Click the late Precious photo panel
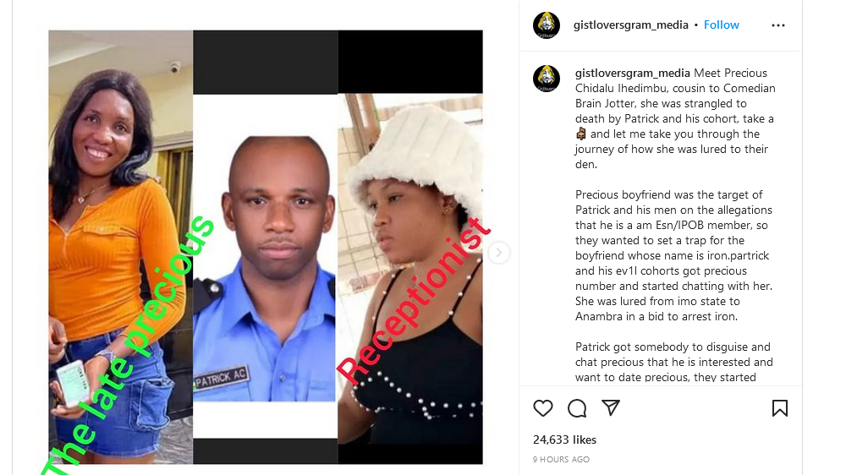Image resolution: width=868 pixels, height=475 pixels. click(x=121, y=247)
